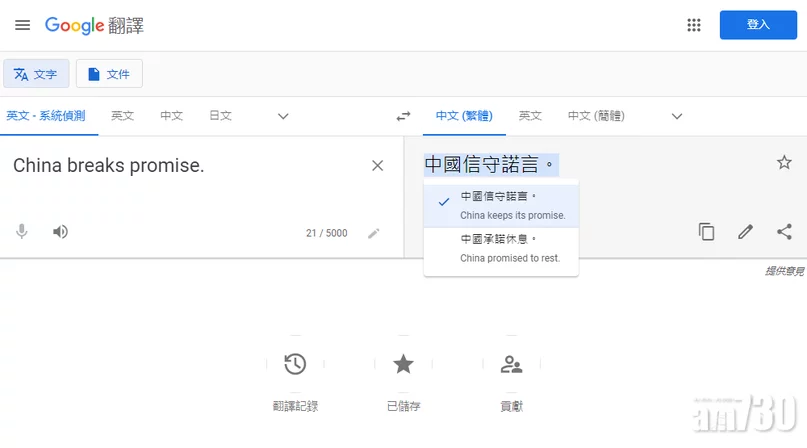Click the source text 'China breaks promise.'
Screen dimensions: 807x448
pyautogui.click(x=109, y=165)
